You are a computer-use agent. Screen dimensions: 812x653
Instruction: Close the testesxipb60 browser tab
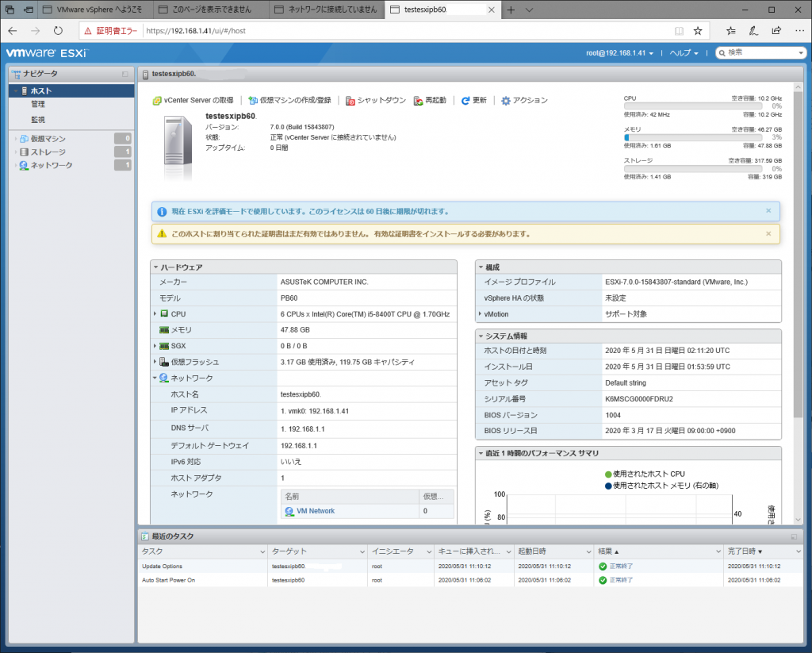click(492, 10)
